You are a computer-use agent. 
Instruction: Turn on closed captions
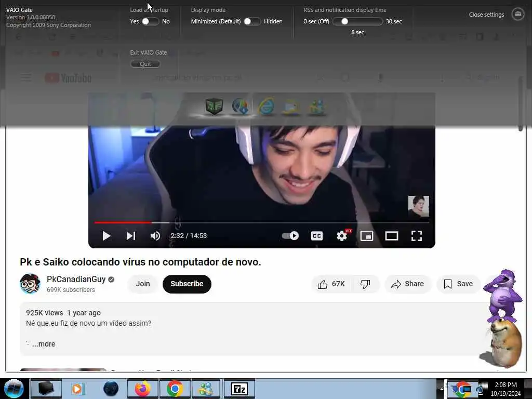click(x=316, y=236)
